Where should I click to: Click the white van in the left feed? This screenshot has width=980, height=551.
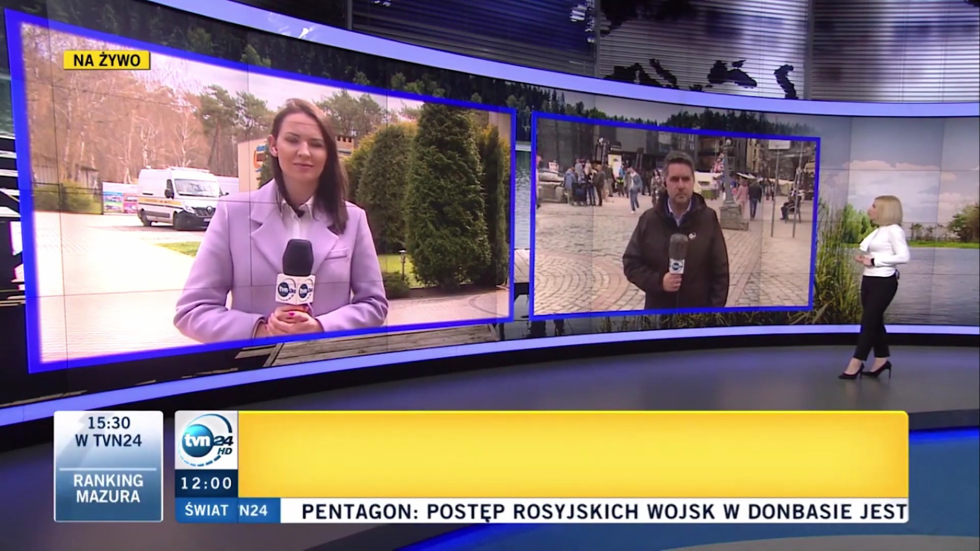[x=179, y=197]
